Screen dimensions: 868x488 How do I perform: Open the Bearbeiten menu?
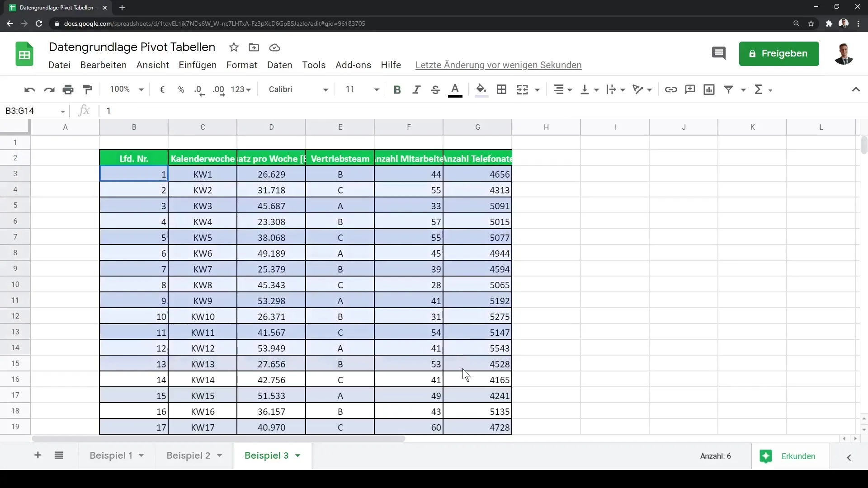click(104, 65)
